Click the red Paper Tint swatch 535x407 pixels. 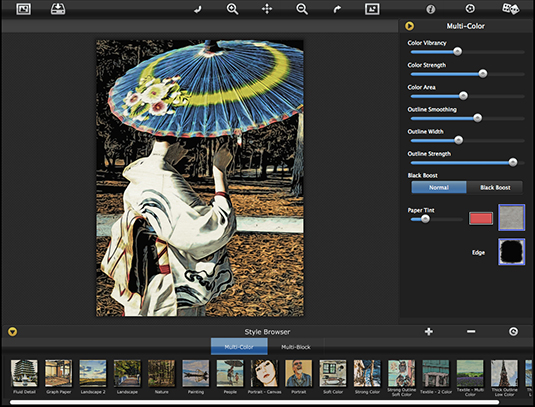coord(481,218)
